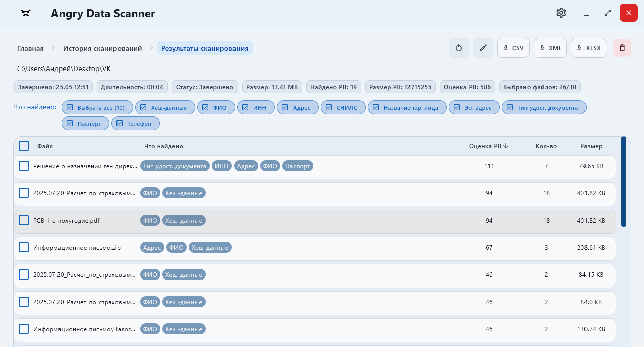Check the box for Решение о назначении row
Image resolution: width=644 pixels, height=347 pixels.
click(24, 166)
